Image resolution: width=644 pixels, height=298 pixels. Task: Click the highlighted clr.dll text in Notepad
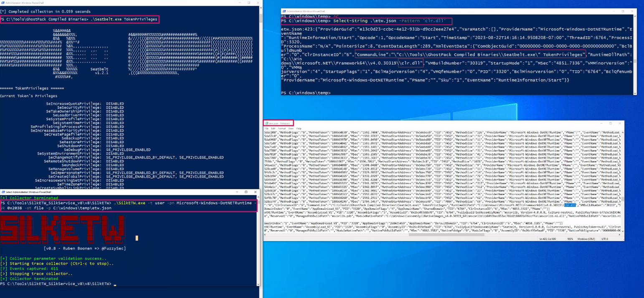point(570,205)
